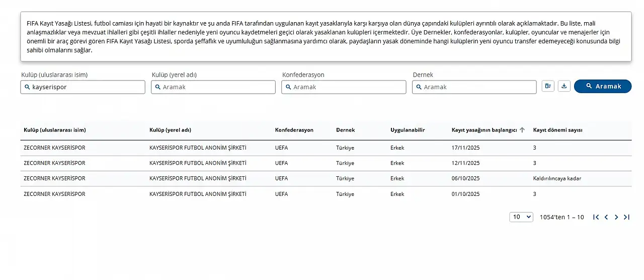Click the clear filters icon button

[548, 86]
